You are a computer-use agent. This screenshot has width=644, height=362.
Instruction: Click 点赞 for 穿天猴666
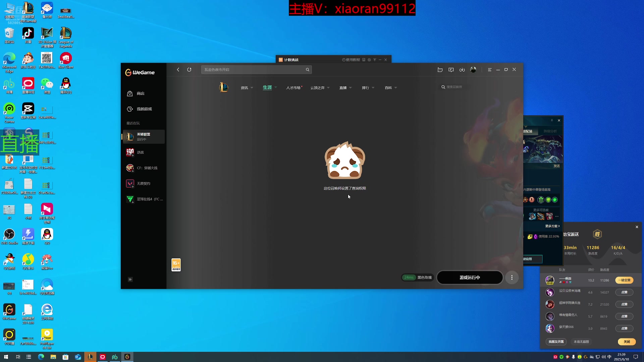pos(624,328)
